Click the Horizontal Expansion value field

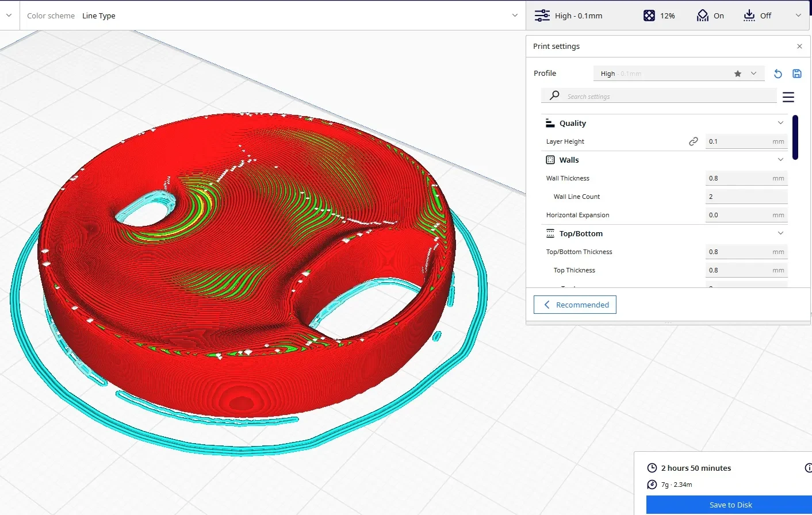(x=746, y=215)
